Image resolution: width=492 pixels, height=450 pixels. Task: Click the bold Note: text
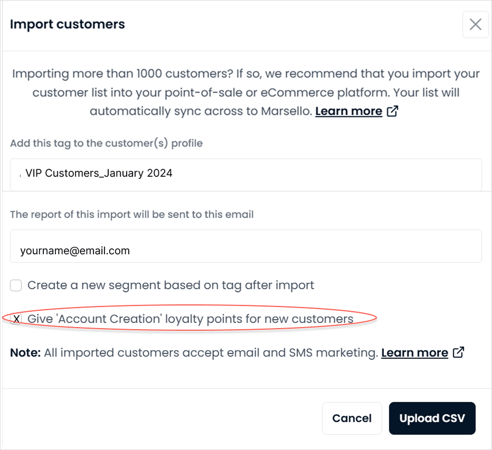tap(25, 353)
